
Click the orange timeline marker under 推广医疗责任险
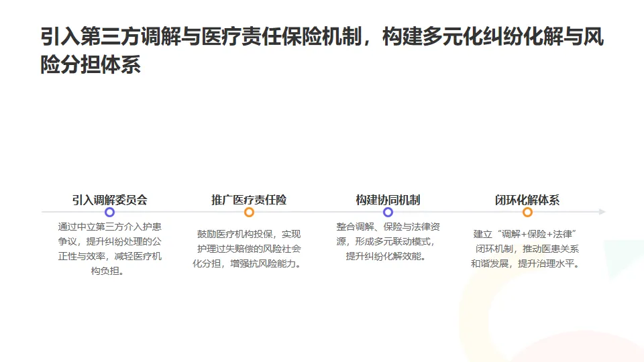point(249,213)
